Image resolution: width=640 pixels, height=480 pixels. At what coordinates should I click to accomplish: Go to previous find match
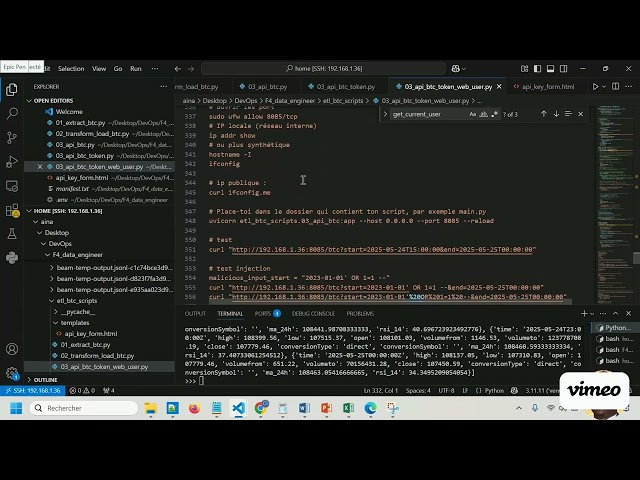click(544, 114)
